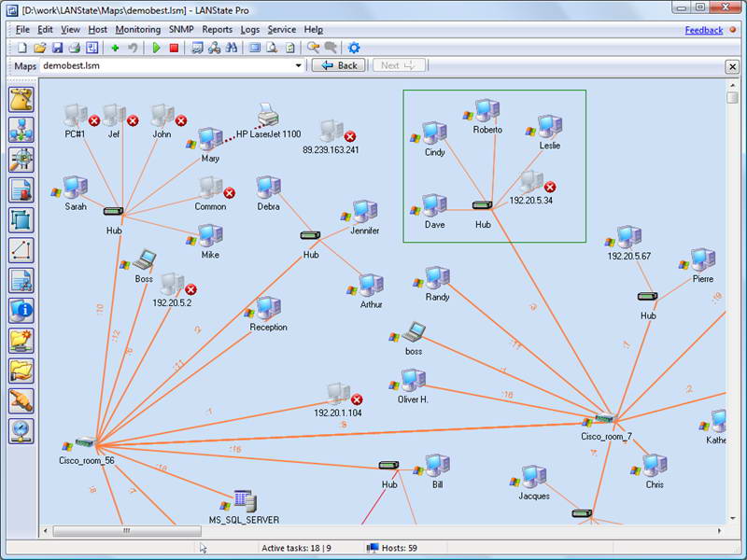Open the blue gear settings icon
747x560 pixels.
point(354,48)
